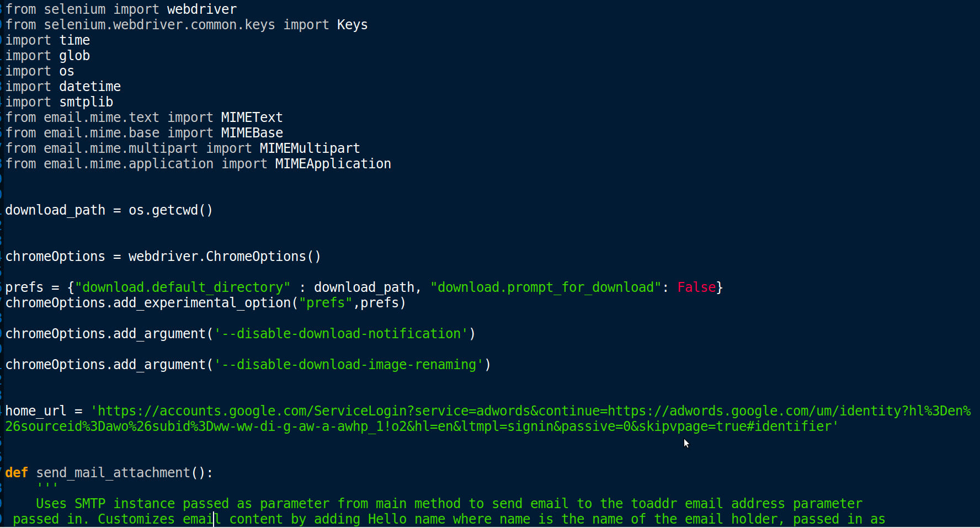Click 'MIMEBase' in the email.mime.base import
This screenshot has width=980, height=528.
pyautogui.click(x=252, y=133)
